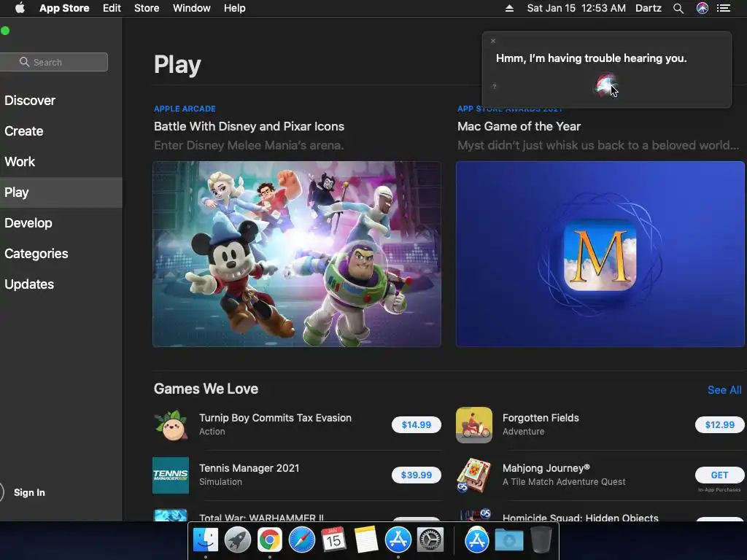Go to Work in the sidebar
The width and height of the screenshot is (747, 560).
20,161
